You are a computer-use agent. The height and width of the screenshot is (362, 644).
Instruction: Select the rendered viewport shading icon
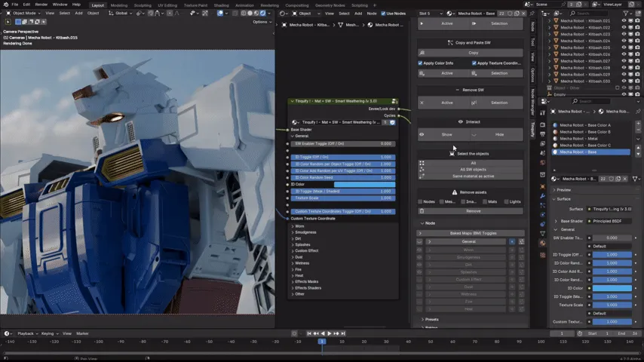(x=263, y=13)
